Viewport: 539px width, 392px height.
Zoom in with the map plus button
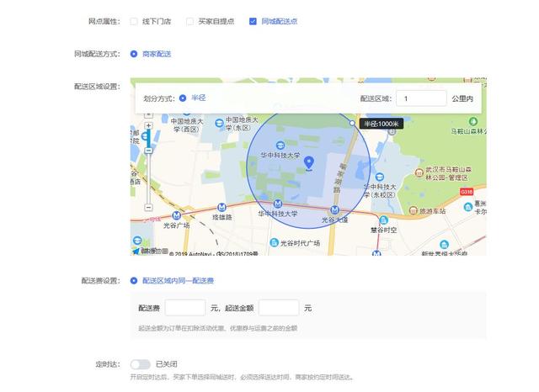[x=148, y=125]
